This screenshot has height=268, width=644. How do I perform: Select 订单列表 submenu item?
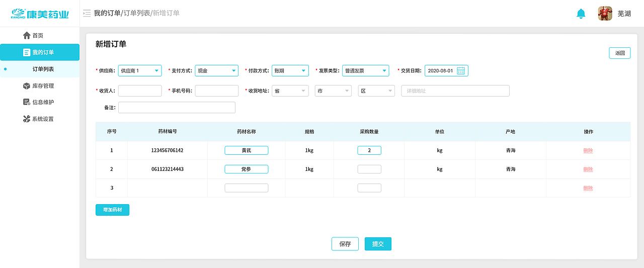[43, 69]
